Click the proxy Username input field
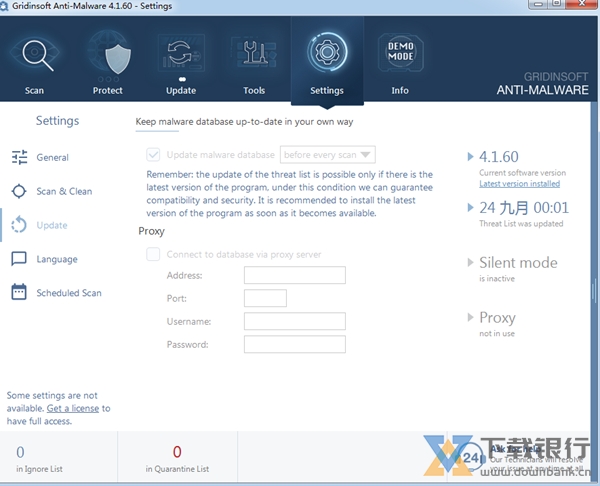 [x=295, y=321]
